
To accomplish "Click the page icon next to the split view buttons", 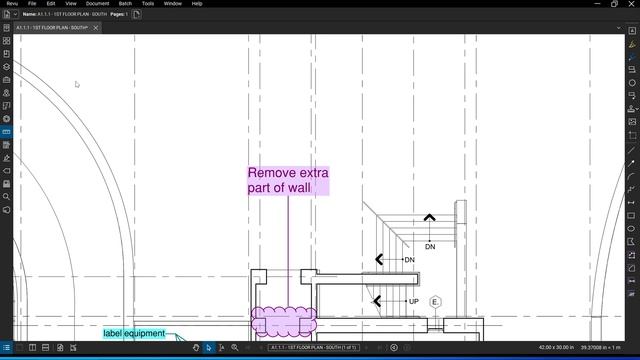I will 60,348.
